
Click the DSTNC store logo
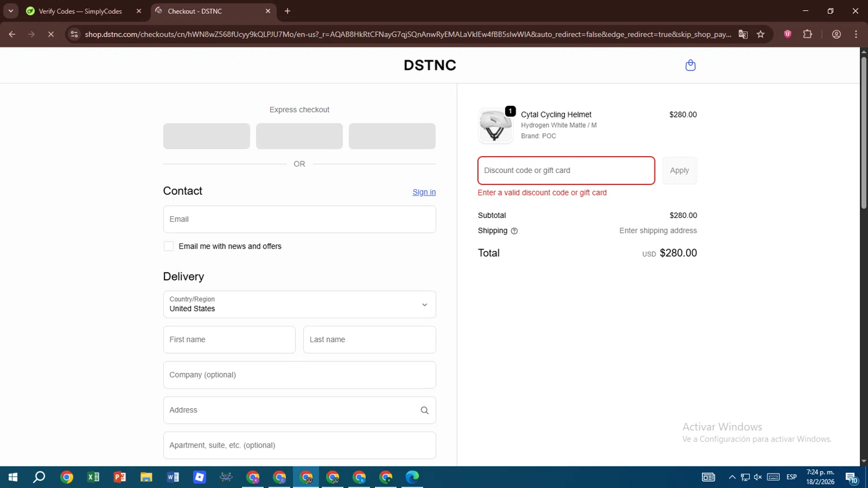pyautogui.click(x=430, y=65)
